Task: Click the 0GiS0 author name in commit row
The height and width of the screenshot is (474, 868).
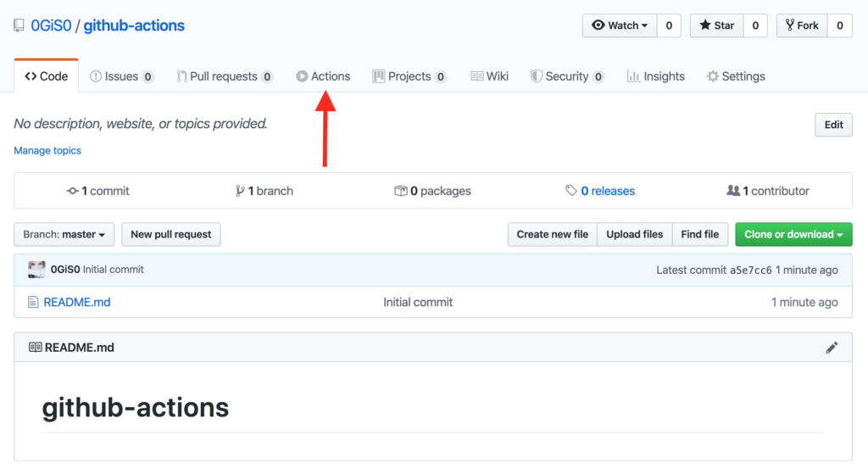Action: pyautogui.click(x=65, y=270)
